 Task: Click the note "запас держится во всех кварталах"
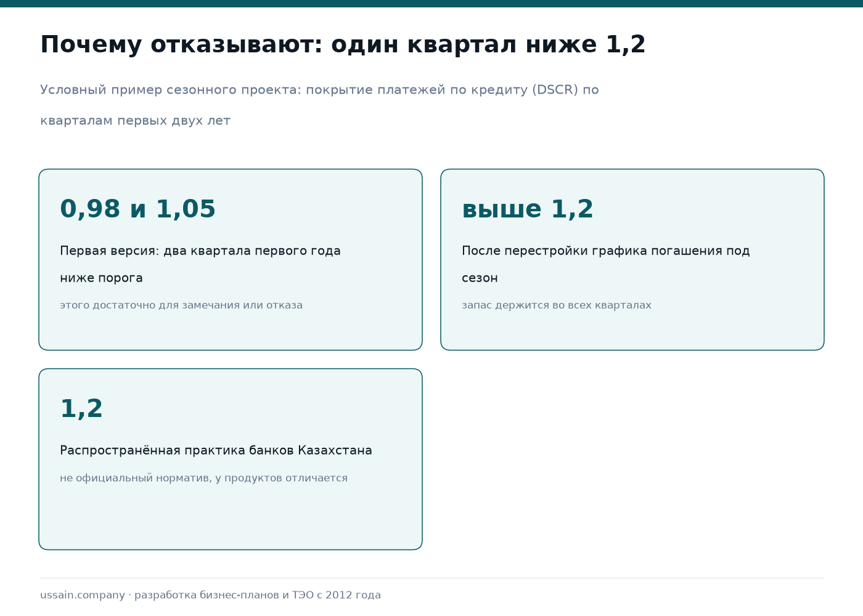click(x=557, y=306)
